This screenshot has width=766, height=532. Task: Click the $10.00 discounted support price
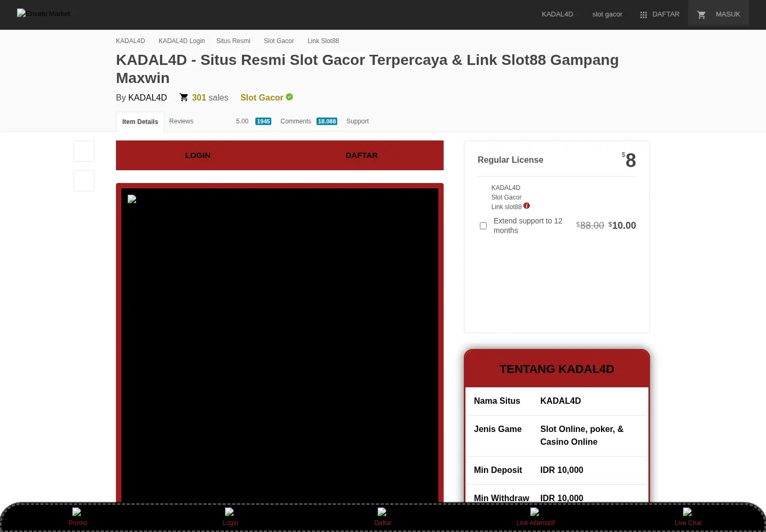coord(622,226)
